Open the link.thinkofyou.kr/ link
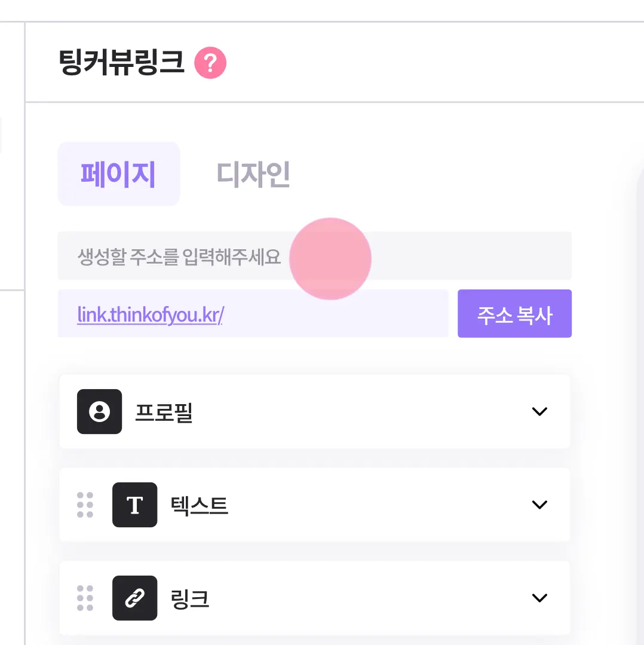This screenshot has width=644, height=645. pos(150,314)
